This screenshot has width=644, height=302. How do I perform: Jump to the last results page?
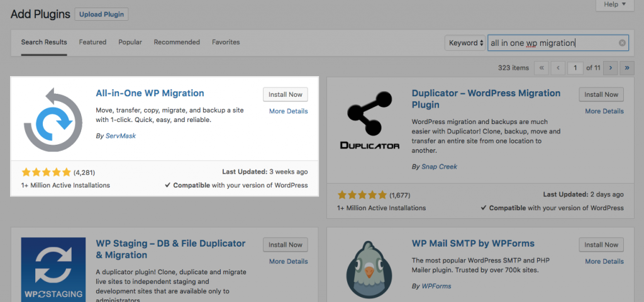click(x=627, y=68)
